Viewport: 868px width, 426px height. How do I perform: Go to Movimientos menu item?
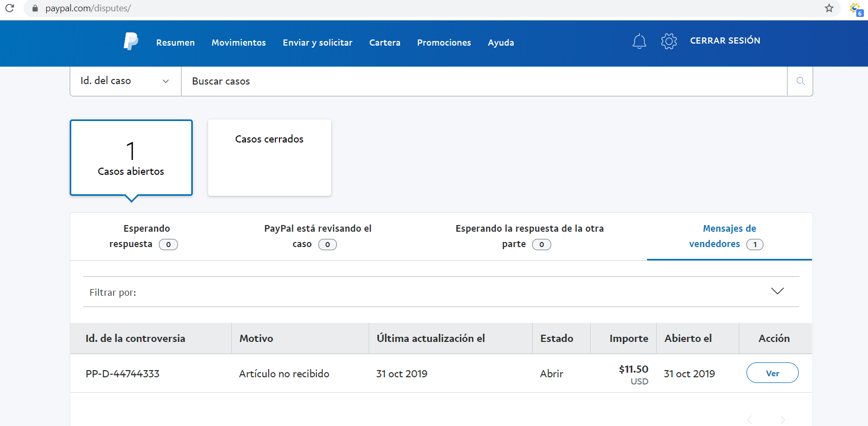pyautogui.click(x=239, y=43)
